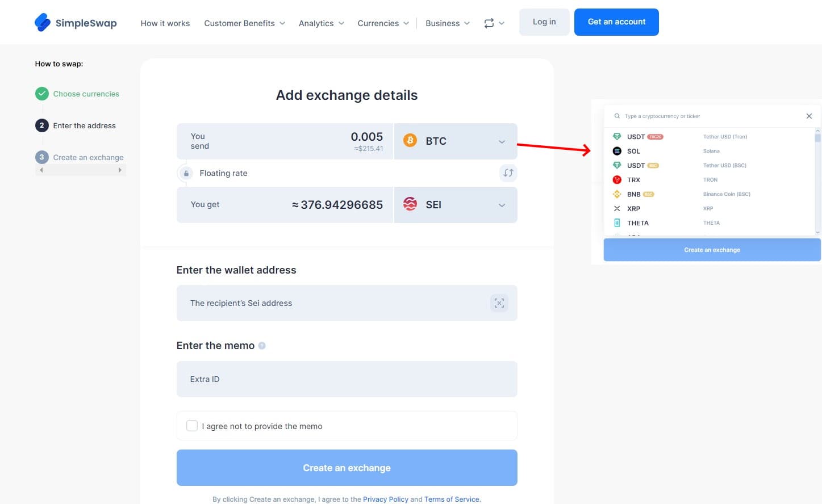Image resolution: width=822 pixels, height=504 pixels.
Task: Click the SEI coin icon
Action: click(410, 204)
